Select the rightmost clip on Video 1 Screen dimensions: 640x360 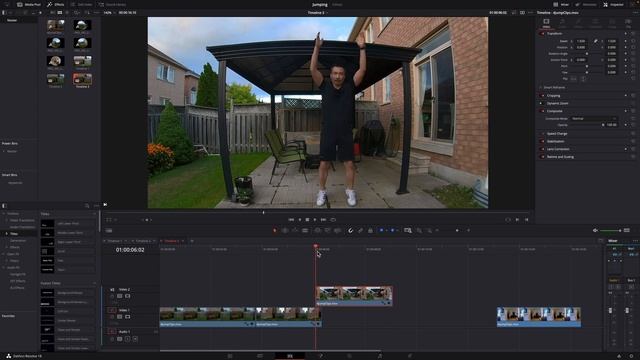coord(539,317)
